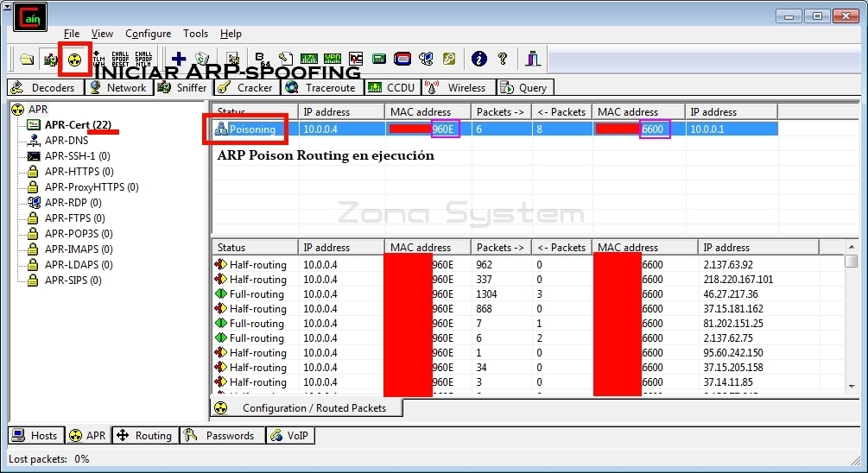Switch to the CCDU tab

click(x=392, y=87)
